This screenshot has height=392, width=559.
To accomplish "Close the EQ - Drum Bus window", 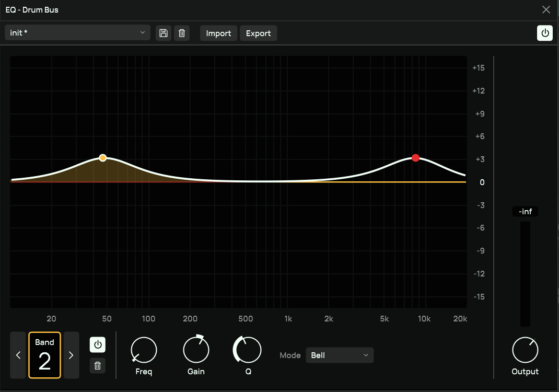I will 546,9.
